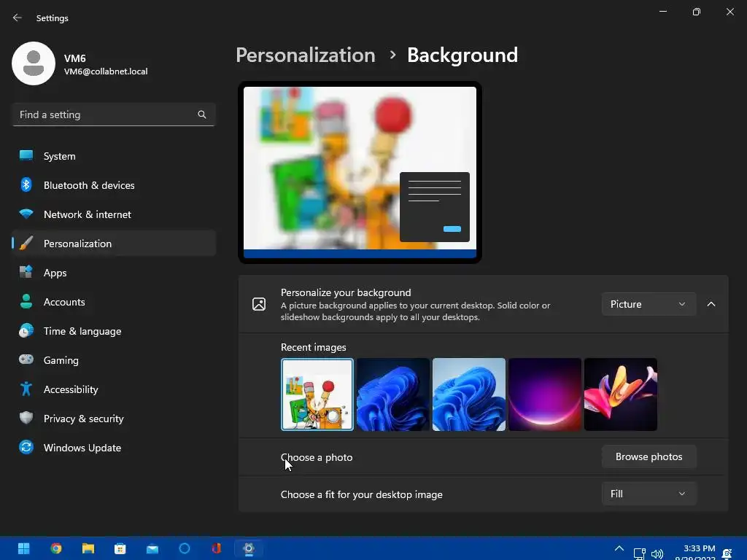
Task: Click the Gaming controller icon
Action: [26, 359]
